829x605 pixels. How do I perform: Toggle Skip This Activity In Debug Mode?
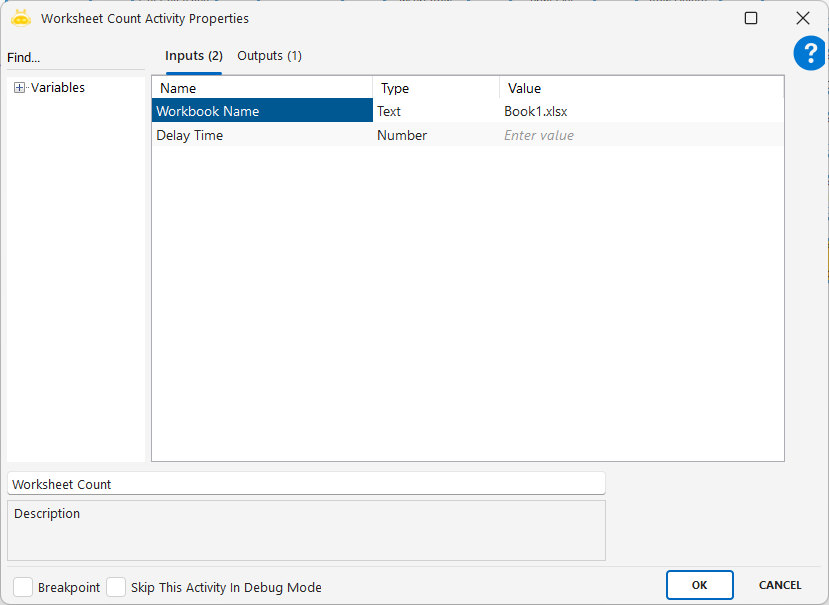coord(116,587)
